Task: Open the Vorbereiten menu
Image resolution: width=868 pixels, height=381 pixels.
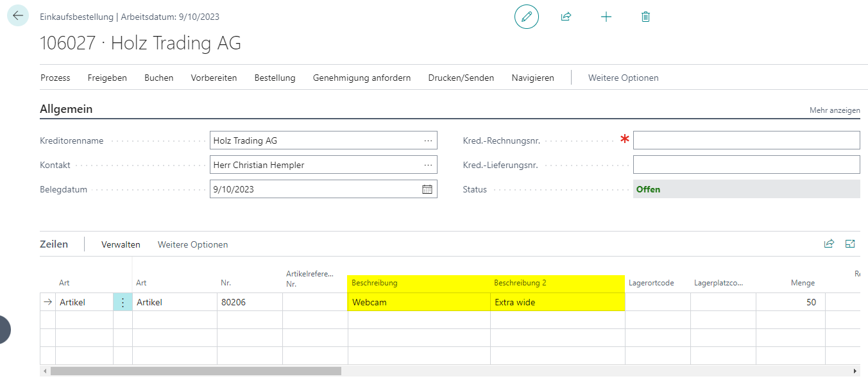Action: (x=214, y=78)
